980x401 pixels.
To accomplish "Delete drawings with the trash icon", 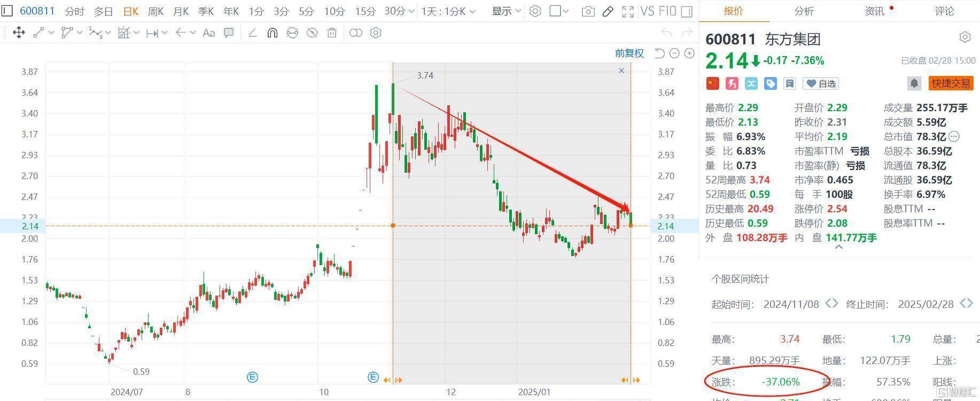I will [332, 33].
